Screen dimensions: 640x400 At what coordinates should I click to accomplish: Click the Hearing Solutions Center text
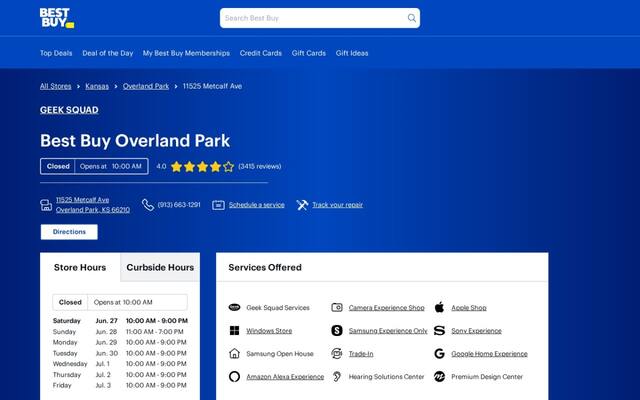click(387, 377)
